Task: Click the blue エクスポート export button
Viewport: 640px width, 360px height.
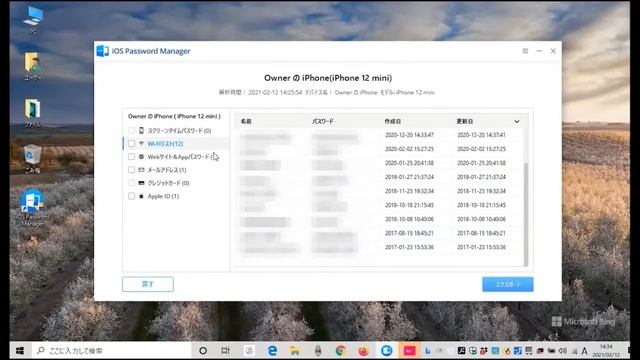Action: click(508, 284)
